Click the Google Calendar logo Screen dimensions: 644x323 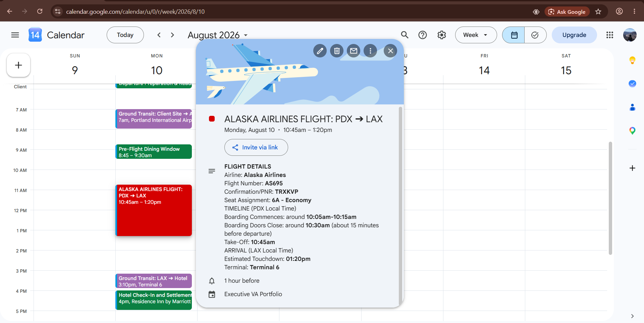click(x=35, y=35)
